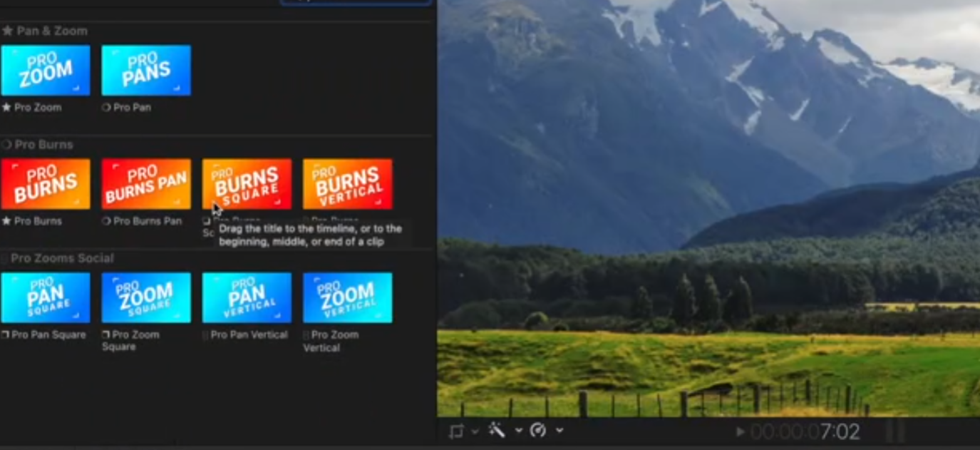Select the red Pro Burns thumbnail
Image resolution: width=980 pixels, height=450 pixels.
(x=46, y=184)
